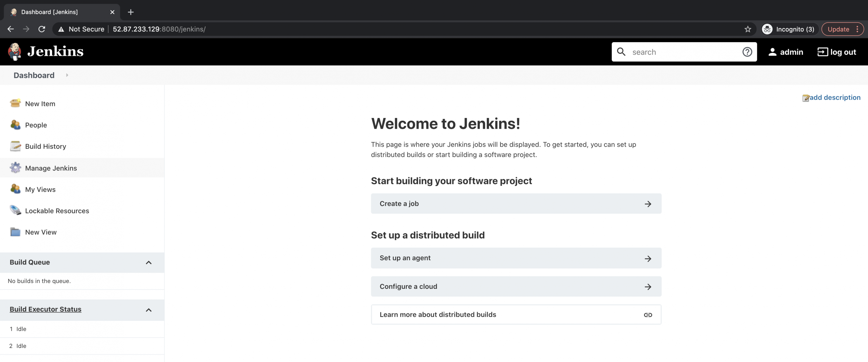Collapse the Build Queue section
This screenshot has height=362, width=868.
[x=149, y=262]
